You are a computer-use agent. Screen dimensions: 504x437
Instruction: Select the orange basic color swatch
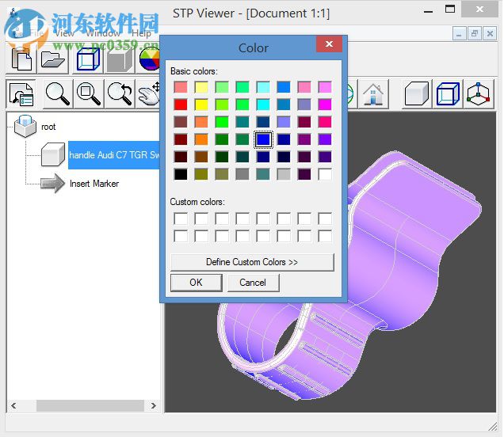click(201, 139)
